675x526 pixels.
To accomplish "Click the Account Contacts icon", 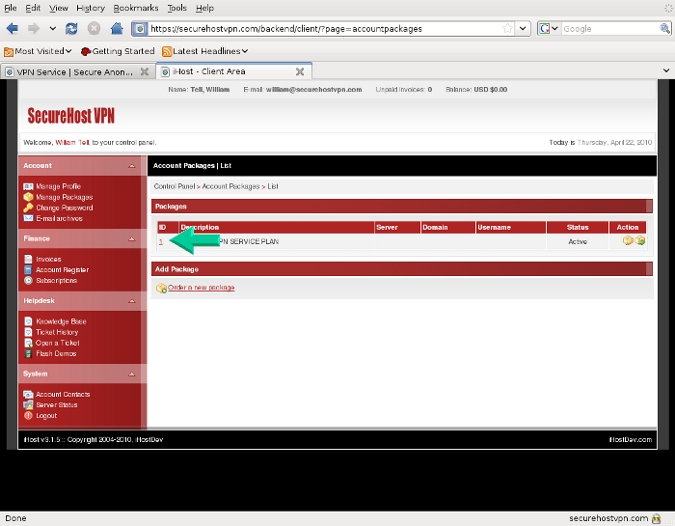I will coord(28,394).
